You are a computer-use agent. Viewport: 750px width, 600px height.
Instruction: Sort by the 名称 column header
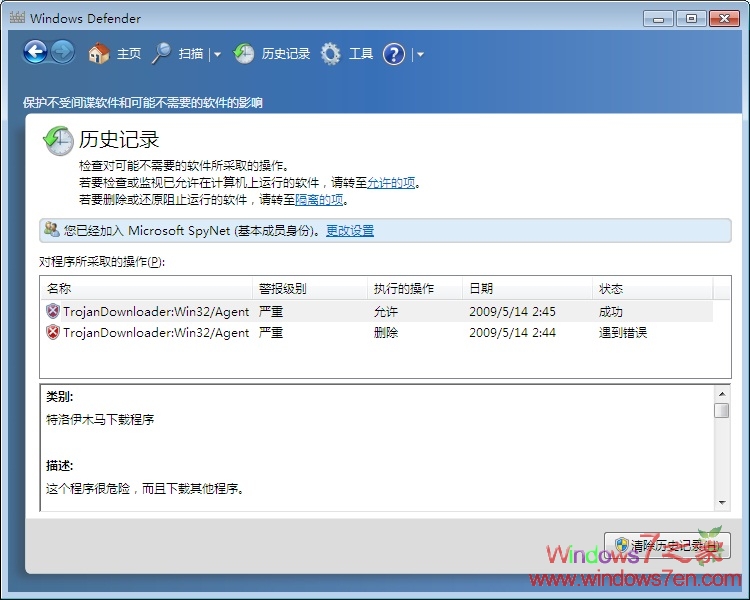pos(146,288)
